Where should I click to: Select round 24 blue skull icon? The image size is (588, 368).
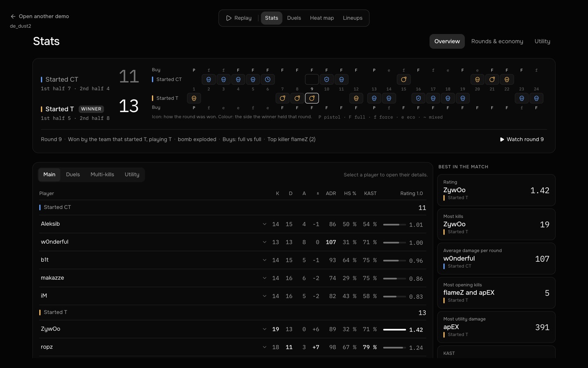pyautogui.click(x=536, y=98)
